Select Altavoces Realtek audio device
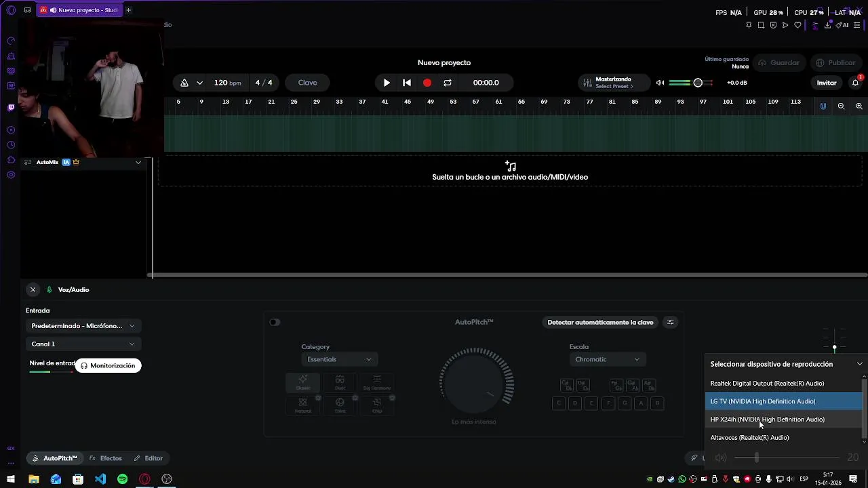The width and height of the screenshot is (868, 488). tap(783, 438)
